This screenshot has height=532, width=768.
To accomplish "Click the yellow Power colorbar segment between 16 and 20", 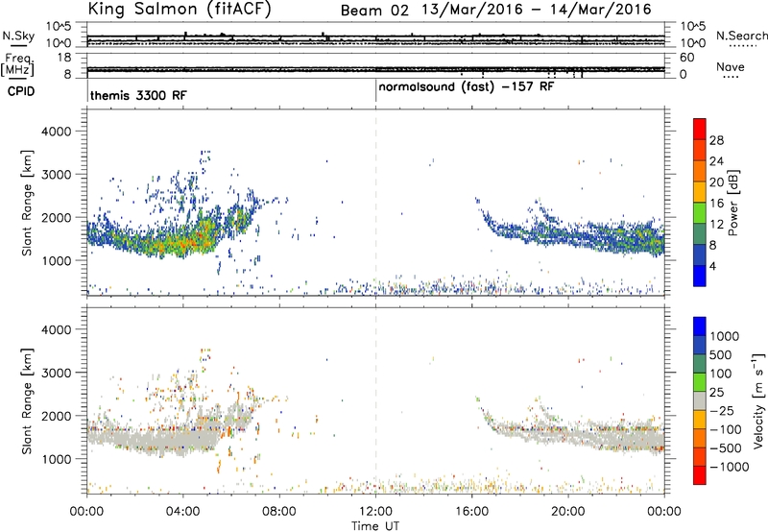I will click(700, 191).
